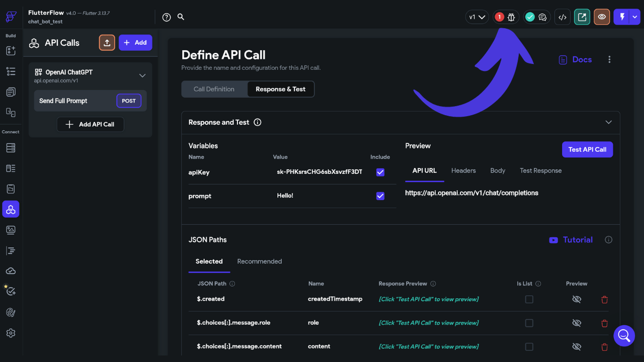Open the Body preview tab
This screenshot has height=362, width=644.
pos(498,171)
